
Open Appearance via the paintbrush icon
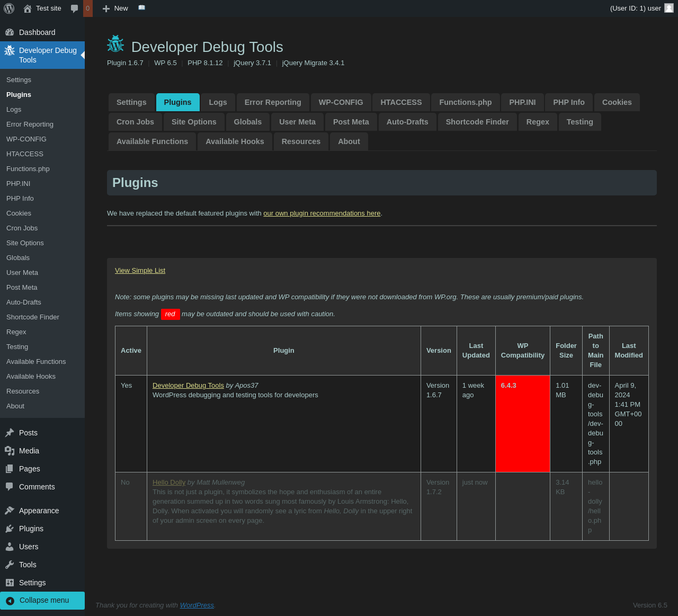click(x=10, y=511)
